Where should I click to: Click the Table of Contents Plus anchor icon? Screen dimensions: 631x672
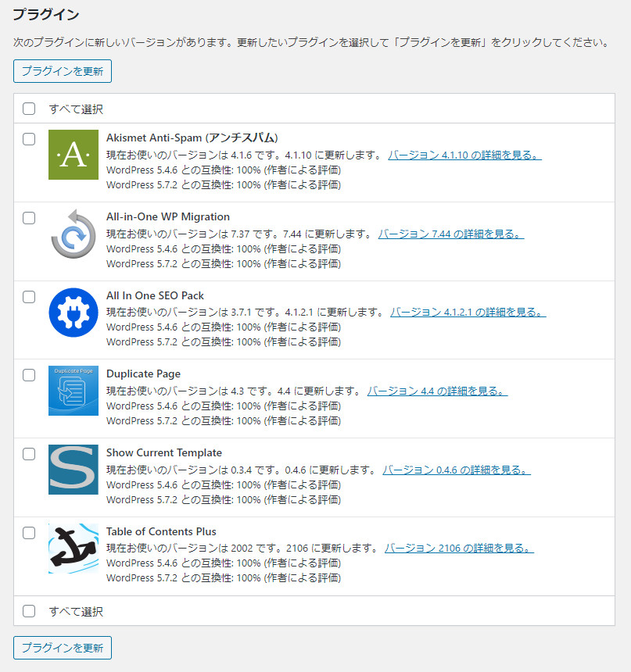[73, 548]
